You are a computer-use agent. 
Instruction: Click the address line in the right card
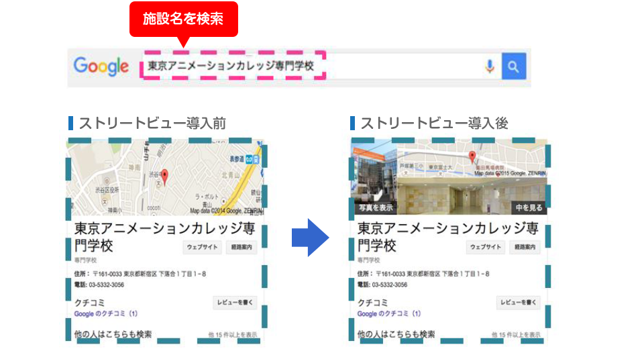tap(423, 274)
